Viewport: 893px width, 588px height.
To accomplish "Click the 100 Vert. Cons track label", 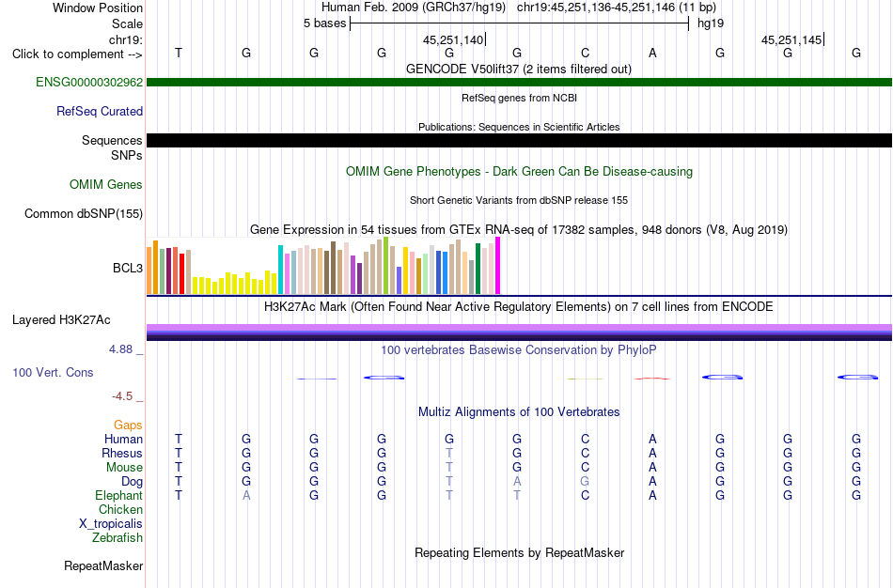I will 53,372.
